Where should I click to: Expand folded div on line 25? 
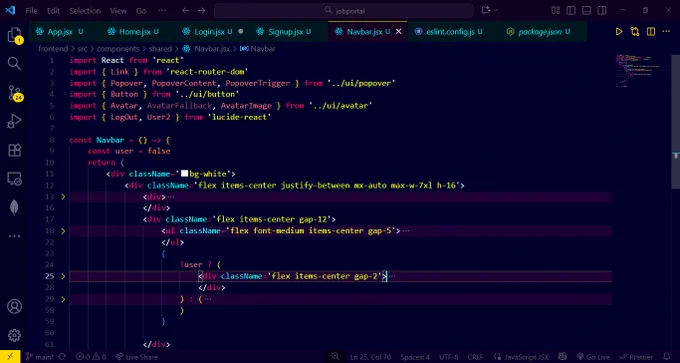pyautogui.click(x=63, y=276)
